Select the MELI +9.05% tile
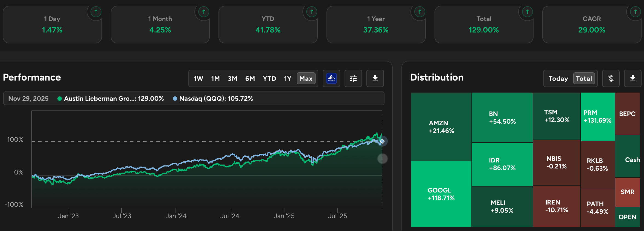The height and width of the screenshot is (231, 644). [x=502, y=206]
